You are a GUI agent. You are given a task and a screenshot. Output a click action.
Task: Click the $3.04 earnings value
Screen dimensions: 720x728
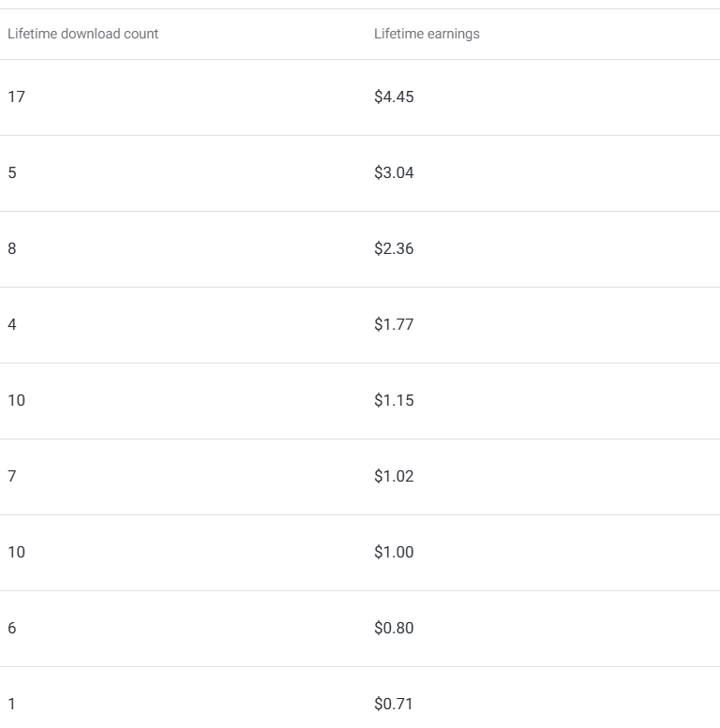coord(394,172)
